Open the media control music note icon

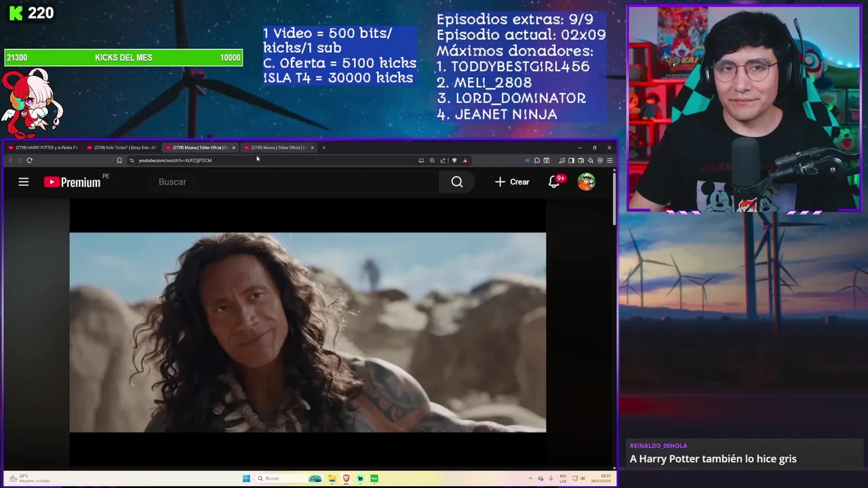(561, 161)
